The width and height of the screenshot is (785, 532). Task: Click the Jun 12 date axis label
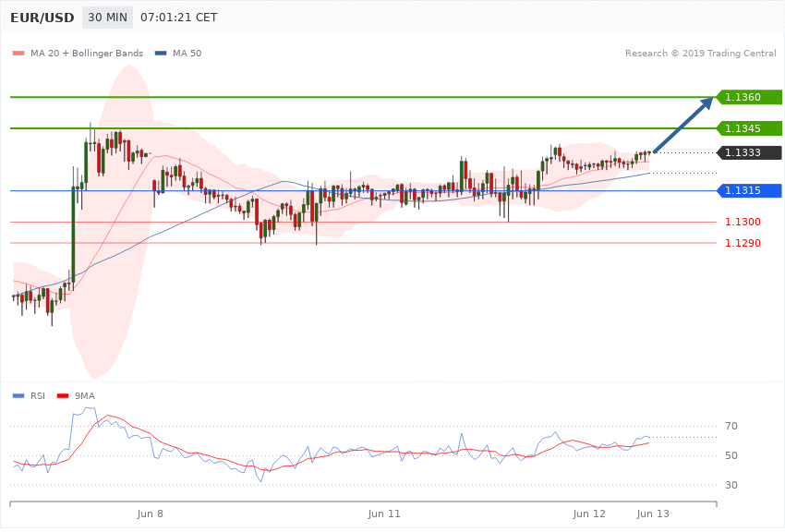coord(589,514)
